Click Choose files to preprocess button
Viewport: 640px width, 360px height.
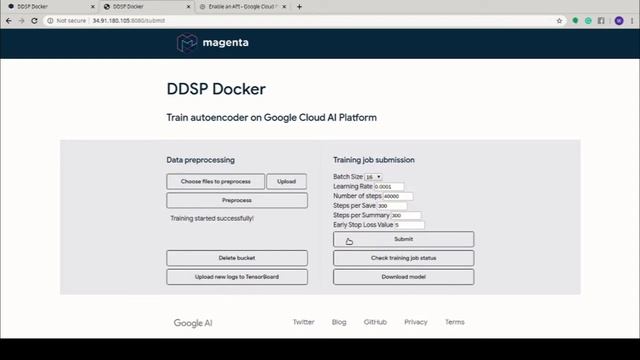pyautogui.click(x=216, y=182)
